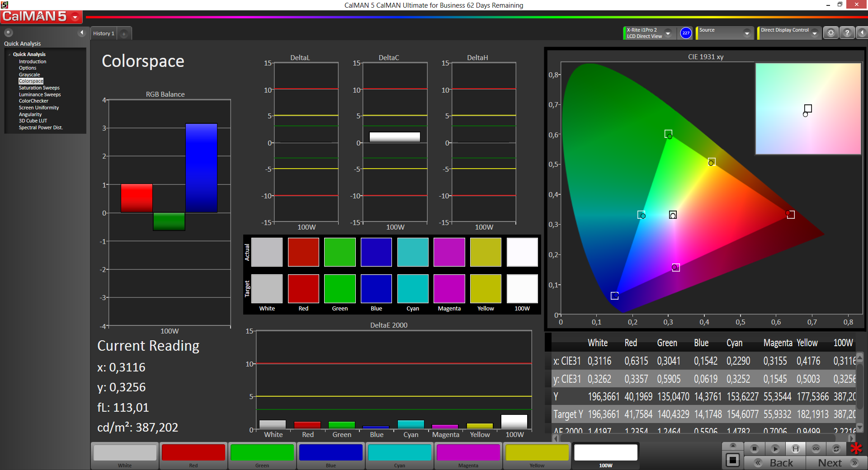
Task: Go to previous page with Back
Action: (775, 463)
